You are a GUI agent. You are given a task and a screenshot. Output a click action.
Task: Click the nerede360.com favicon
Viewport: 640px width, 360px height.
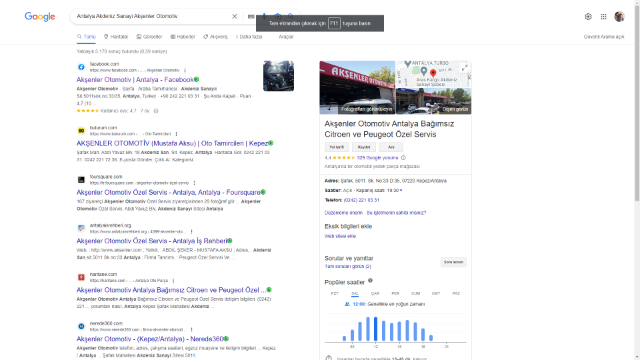click(x=81, y=326)
